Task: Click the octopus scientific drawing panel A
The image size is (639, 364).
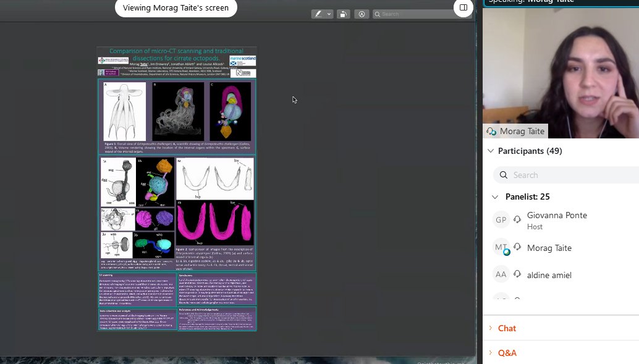Action: point(124,111)
